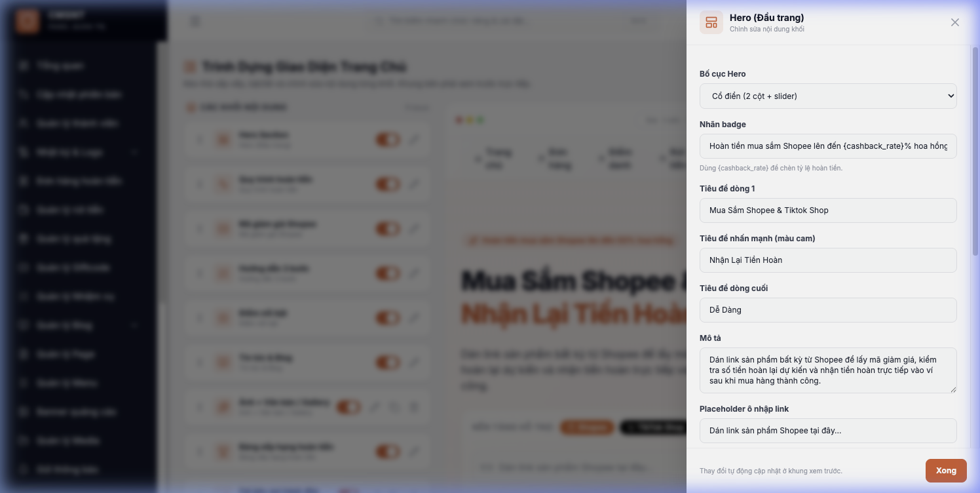
Task: Click the Tiêu đề dòng 1 field
Action: (x=828, y=210)
